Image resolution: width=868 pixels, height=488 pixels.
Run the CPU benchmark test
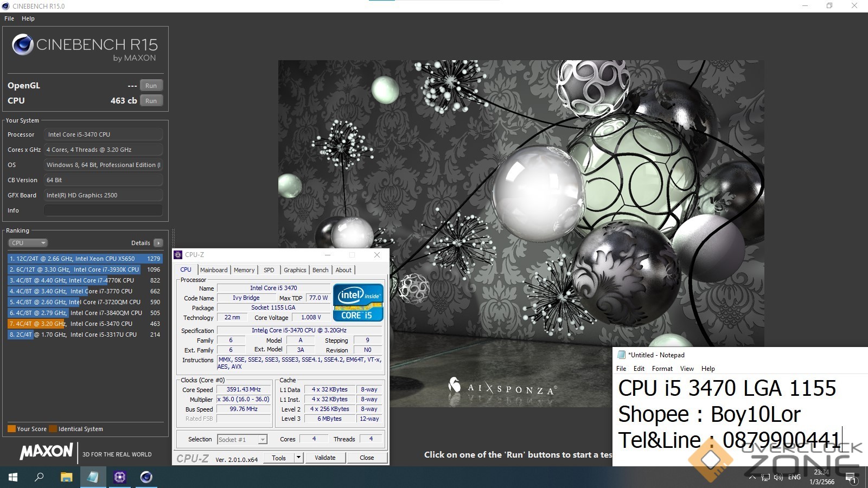tap(151, 101)
